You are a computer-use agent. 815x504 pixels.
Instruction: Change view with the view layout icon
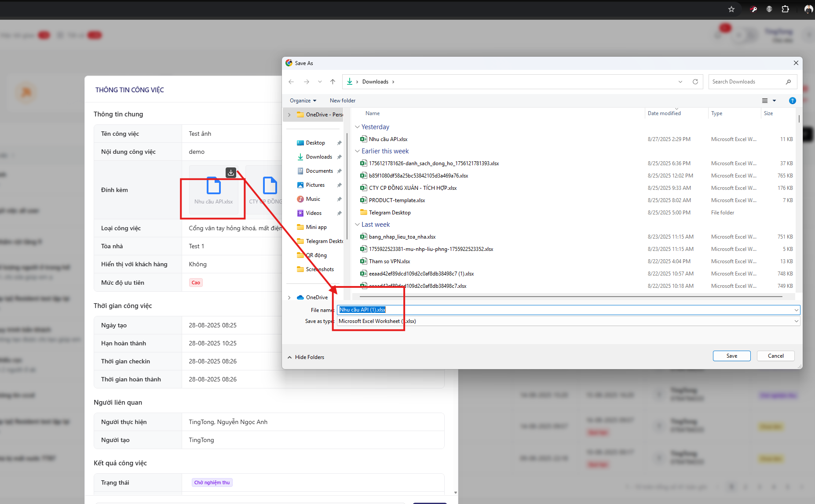tap(765, 101)
